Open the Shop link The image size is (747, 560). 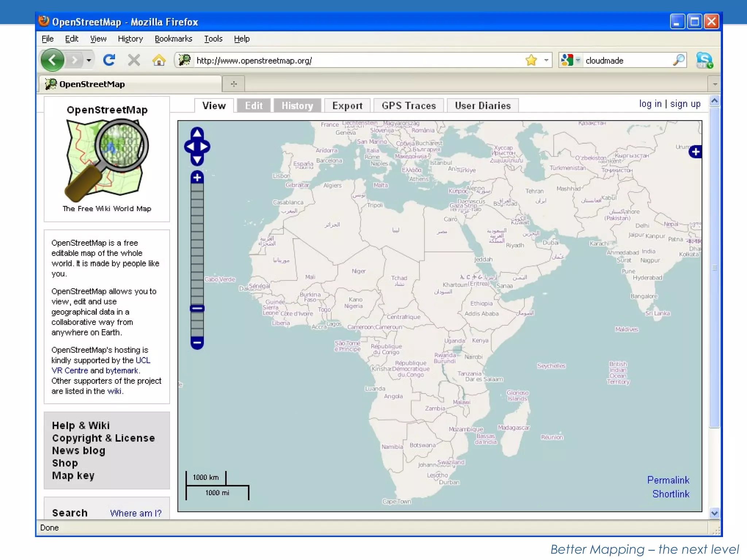click(65, 463)
